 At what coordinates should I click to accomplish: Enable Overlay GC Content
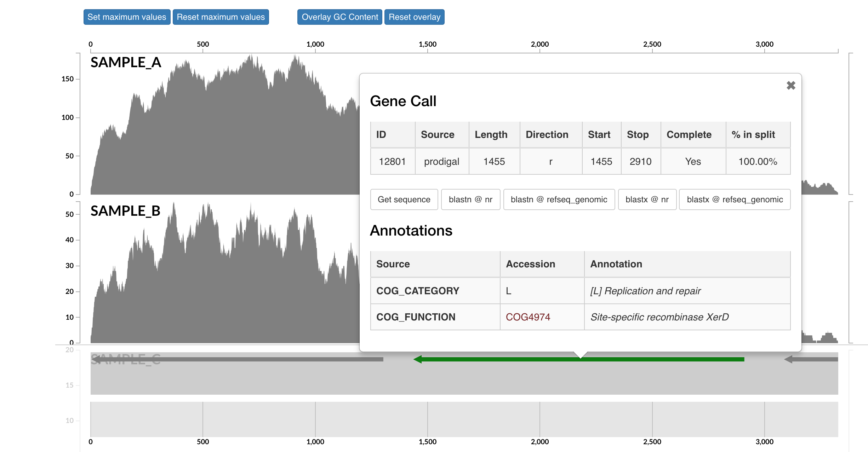[x=339, y=17]
